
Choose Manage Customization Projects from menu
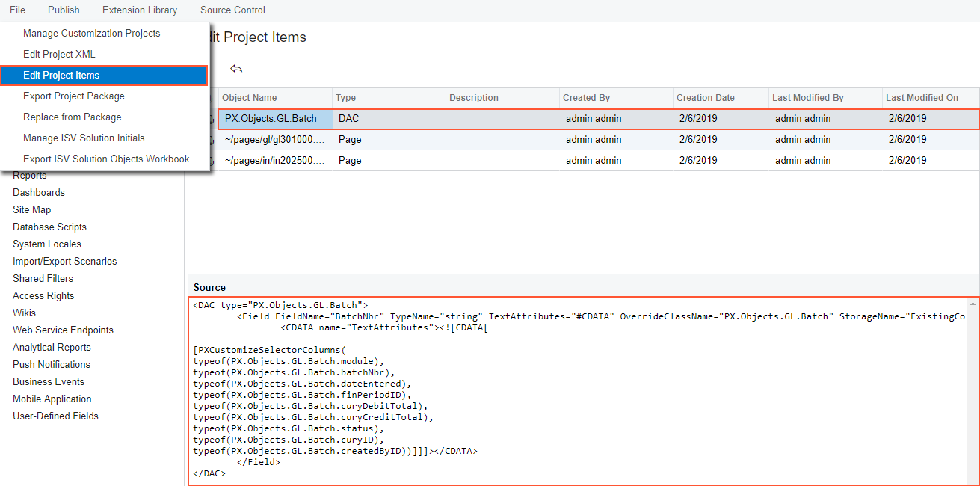click(x=91, y=34)
